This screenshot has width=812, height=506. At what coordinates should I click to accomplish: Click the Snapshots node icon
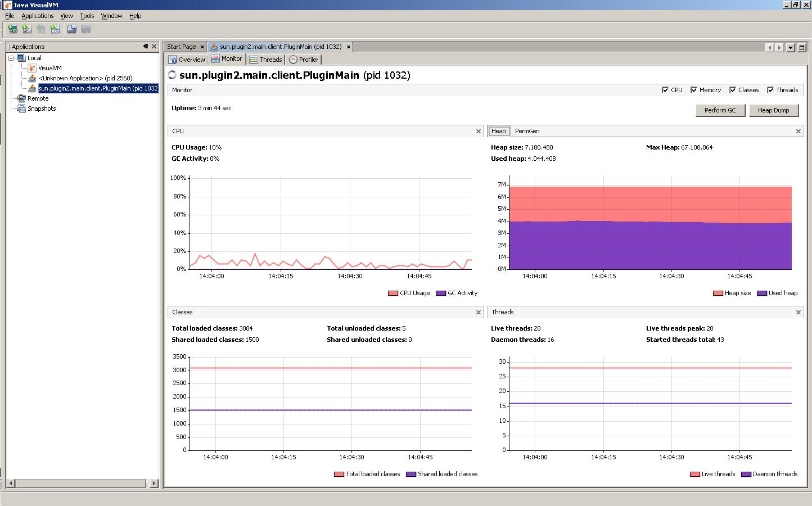[x=21, y=109]
